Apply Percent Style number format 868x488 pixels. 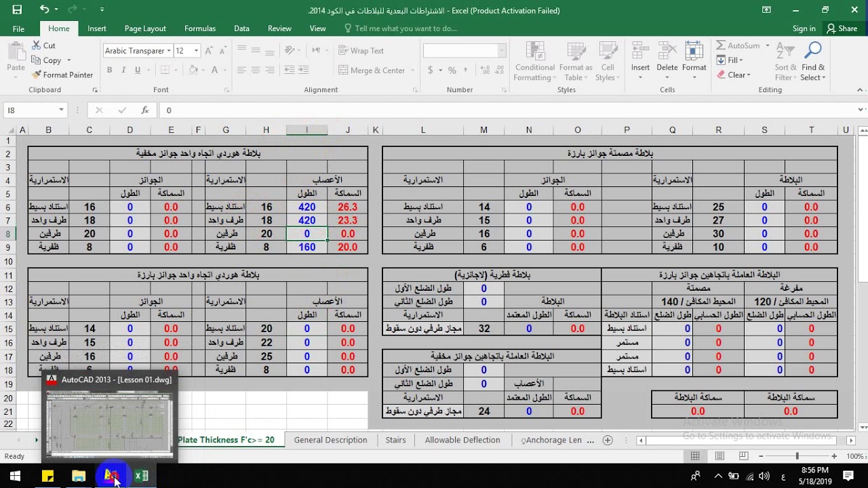452,70
